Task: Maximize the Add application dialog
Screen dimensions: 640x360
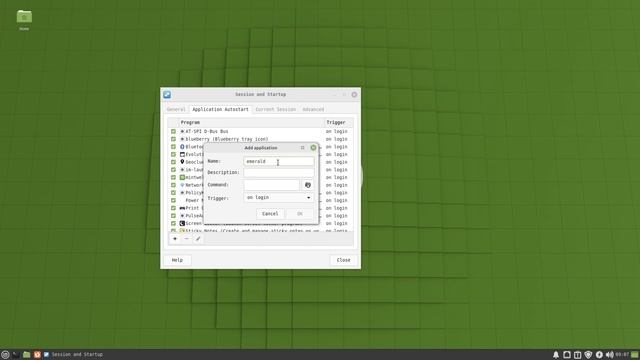Action: click(x=302, y=148)
